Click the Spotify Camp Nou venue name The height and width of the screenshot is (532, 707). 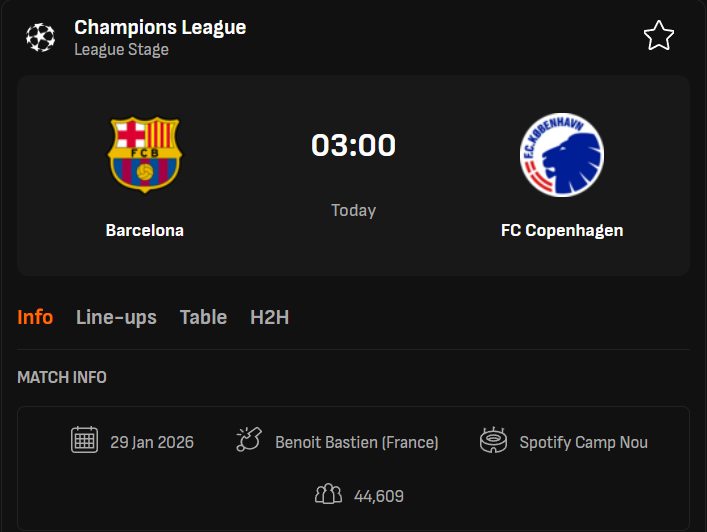[583, 441]
